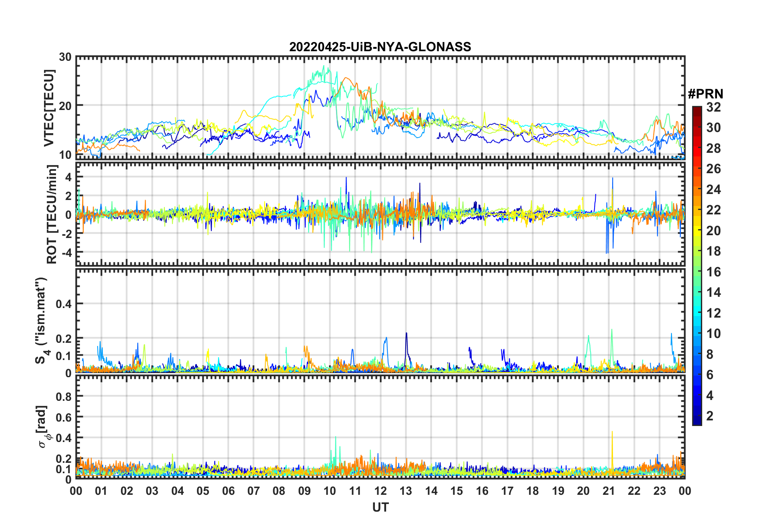Click colorbar tick label 28
This screenshot has height=532, width=761.
click(x=713, y=148)
